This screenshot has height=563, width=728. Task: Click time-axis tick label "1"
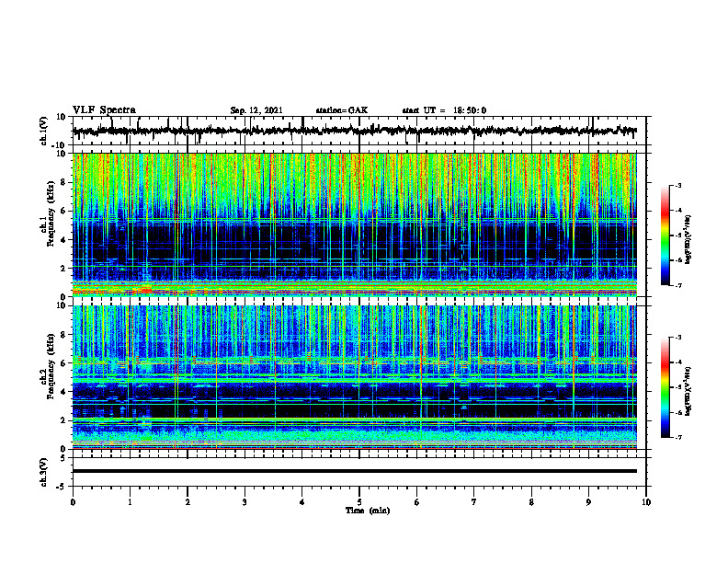click(x=130, y=502)
